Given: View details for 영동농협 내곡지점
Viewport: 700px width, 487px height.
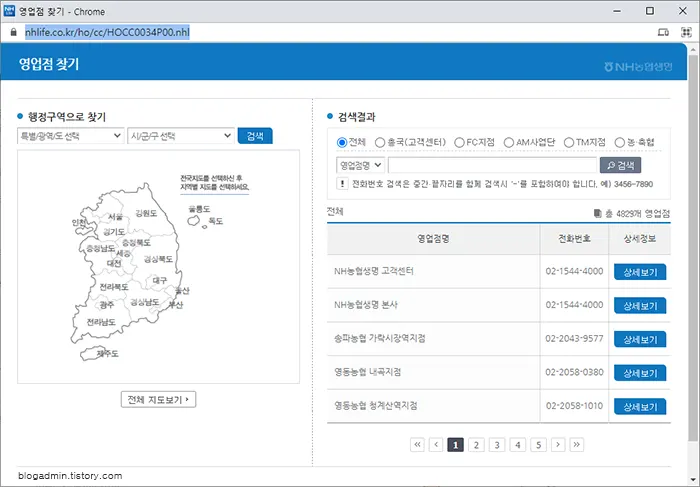Looking at the screenshot, I should (640, 373).
